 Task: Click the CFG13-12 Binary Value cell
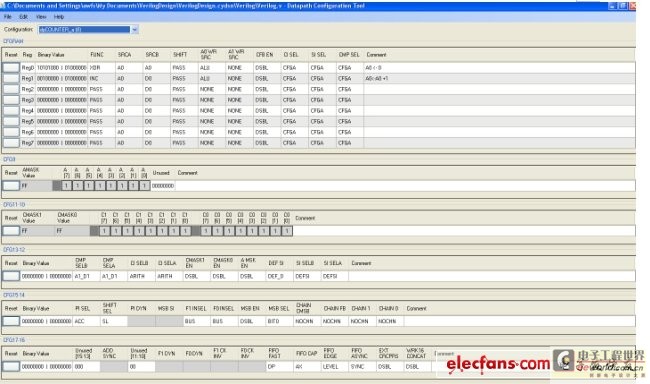pyautogui.click(x=46, y=276)
